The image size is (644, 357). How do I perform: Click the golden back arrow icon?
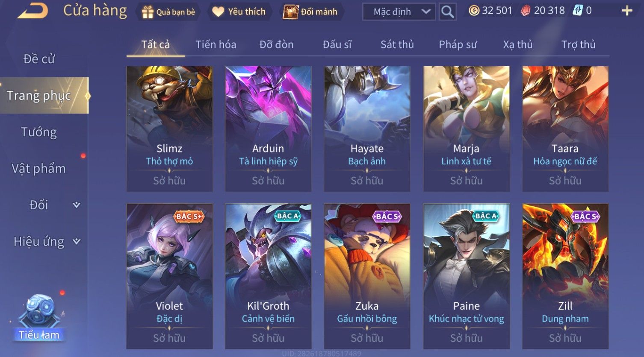tap(32, 11)
